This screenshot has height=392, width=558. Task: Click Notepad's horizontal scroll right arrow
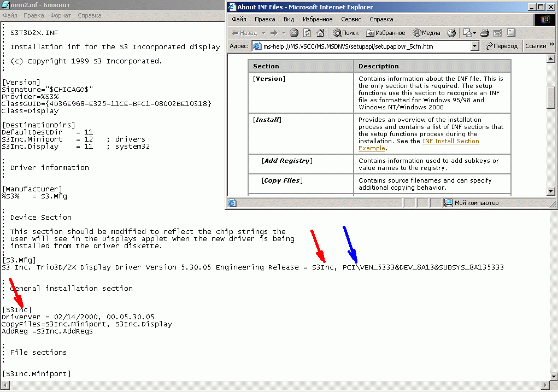click(545, 385)
